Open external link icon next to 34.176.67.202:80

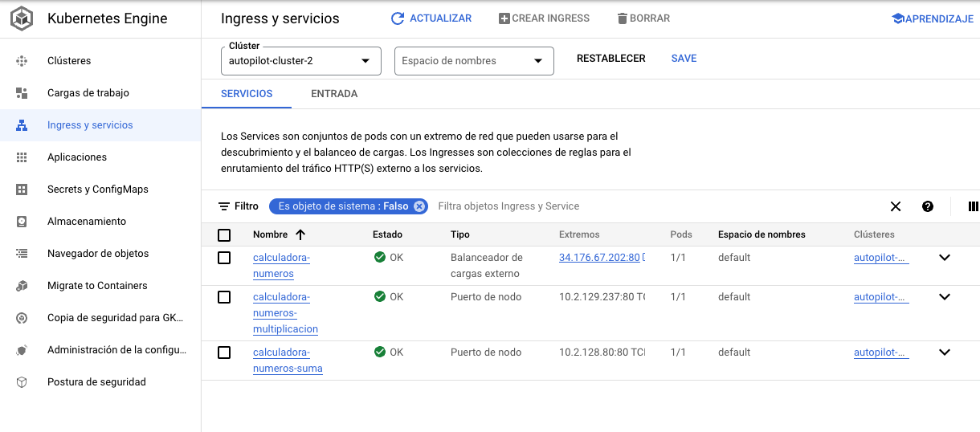click(643, 258)
